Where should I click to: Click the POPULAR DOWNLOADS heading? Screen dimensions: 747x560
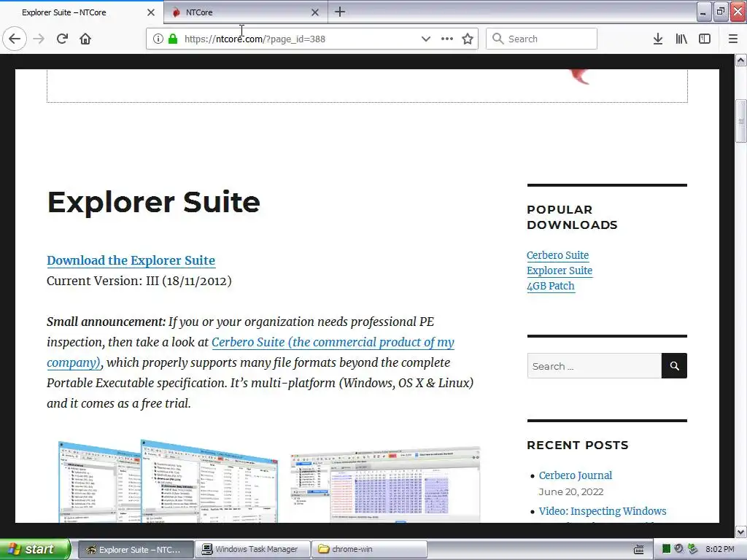coord(572,217)
